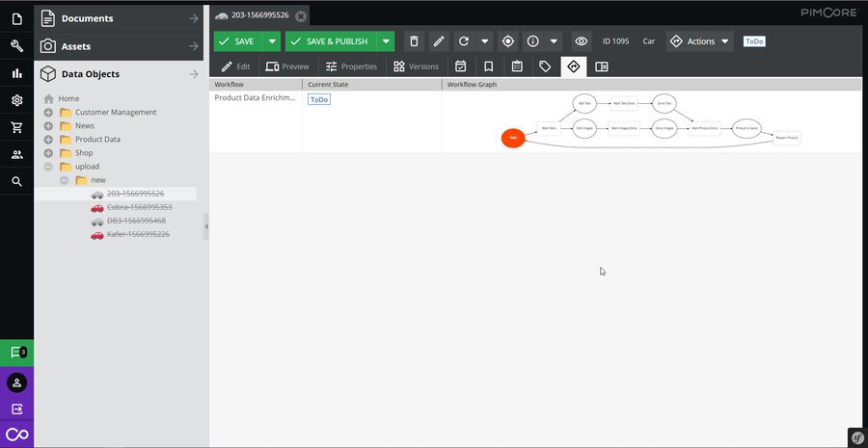Click the reload icon in toolbar
This screenshot has width=868, height=448.
click(x=463, y=41)
